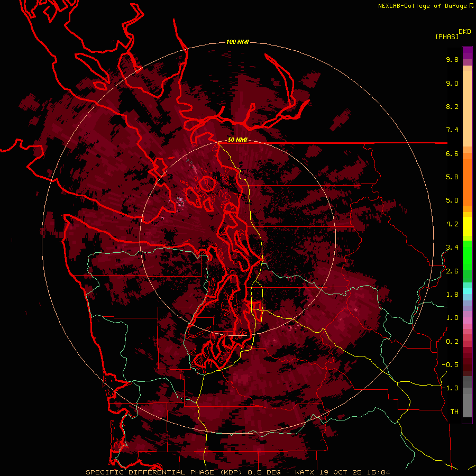The width and height of the screenshot is (476, 476).
Task: Click the TH threshold label on legend
Action: click(x=454, y=412)
